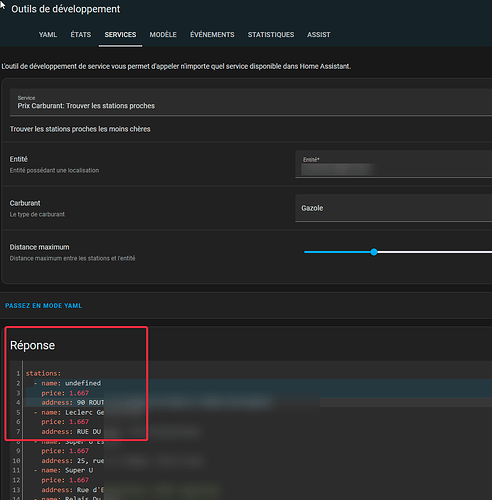Open the ÉTATS tab
This screenshot has height=500, width=492.
coord(80,35)
